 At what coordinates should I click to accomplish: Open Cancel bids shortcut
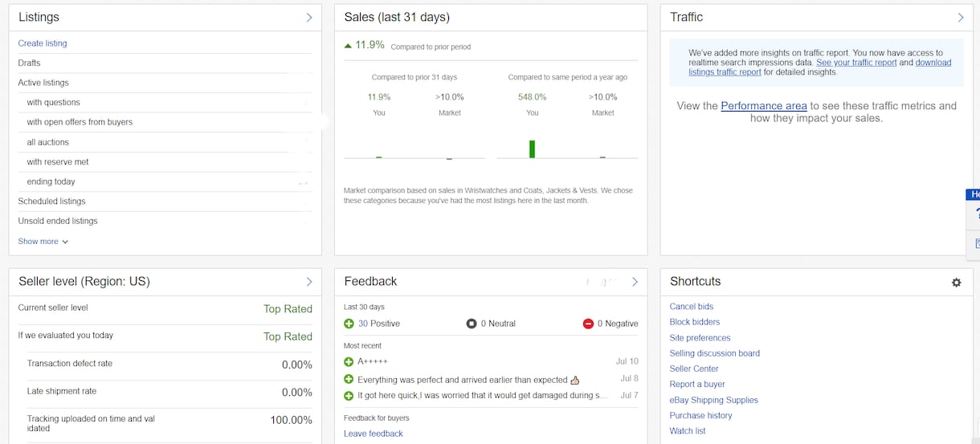[x=692, y=307]
